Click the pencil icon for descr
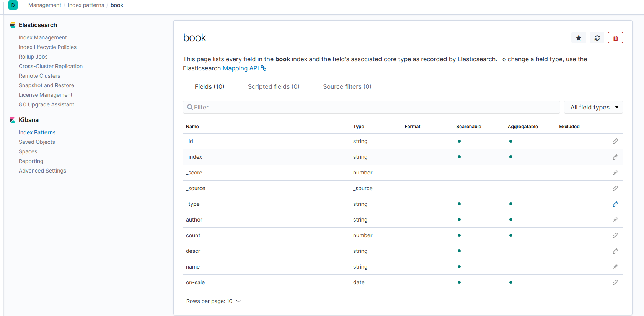This screenshot has height=316, width=644. click(x=615, y=251)
